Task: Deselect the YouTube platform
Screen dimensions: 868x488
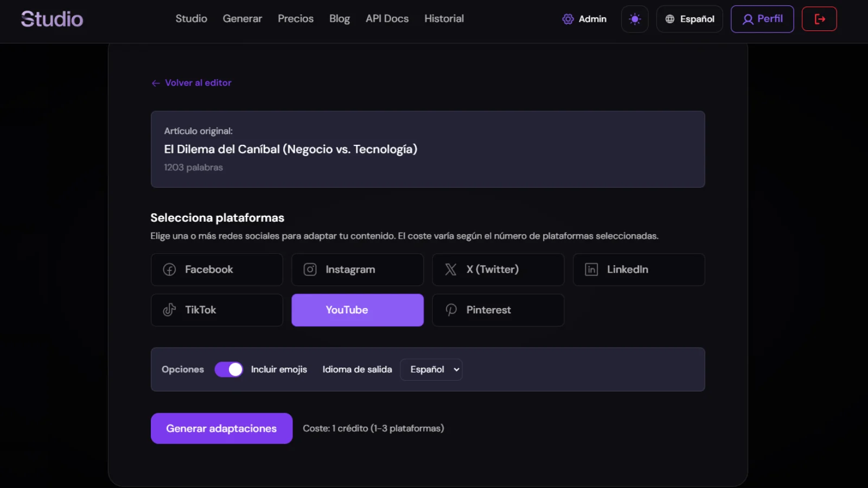Action: coord(357,310)
